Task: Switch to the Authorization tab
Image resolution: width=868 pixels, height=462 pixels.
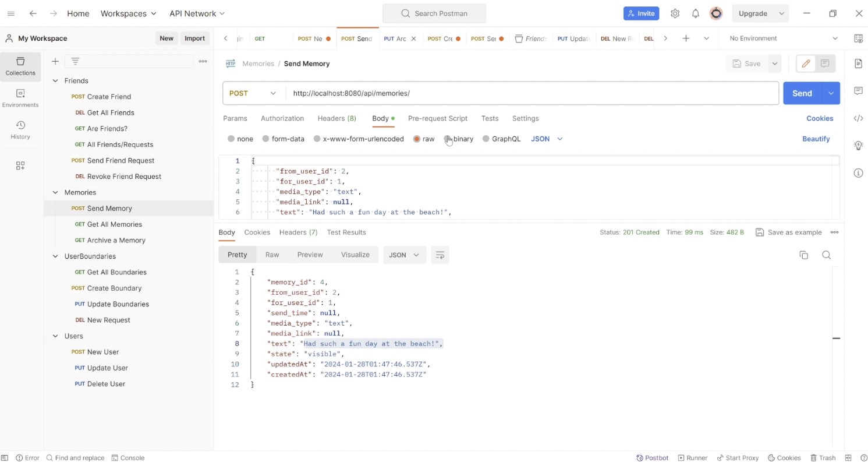Action: tap(282, 118)
